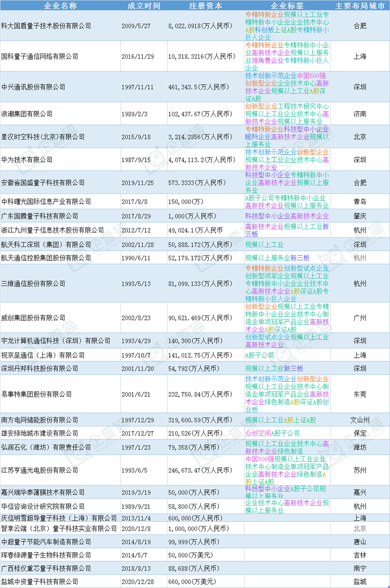
Task: Click the 注册资本 column header
Action: [205, 6]
